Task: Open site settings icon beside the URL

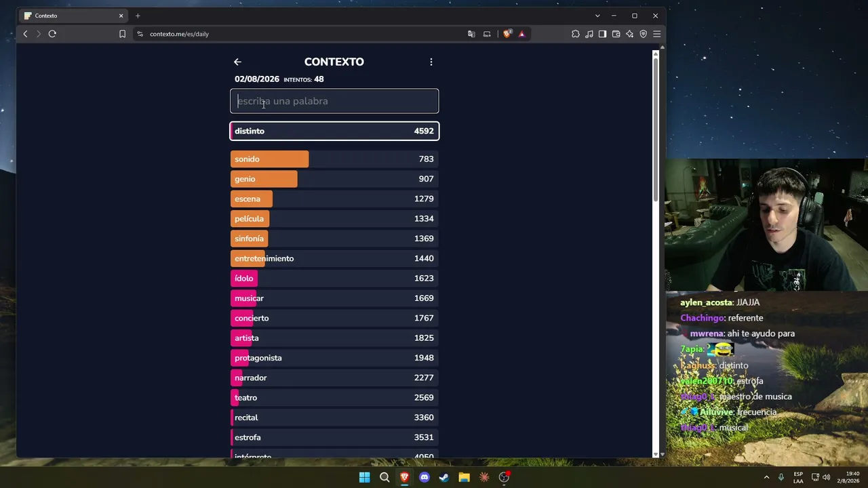Action: [140, 34]
